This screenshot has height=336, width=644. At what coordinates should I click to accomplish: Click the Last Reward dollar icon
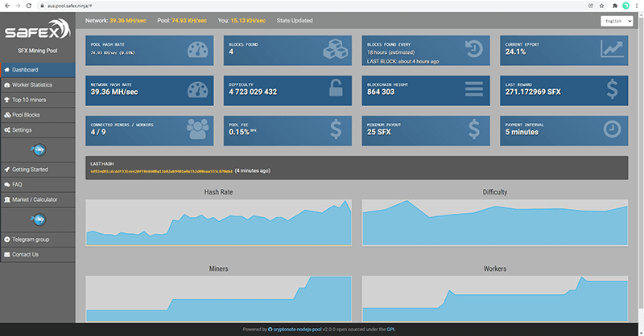(612, 88)
